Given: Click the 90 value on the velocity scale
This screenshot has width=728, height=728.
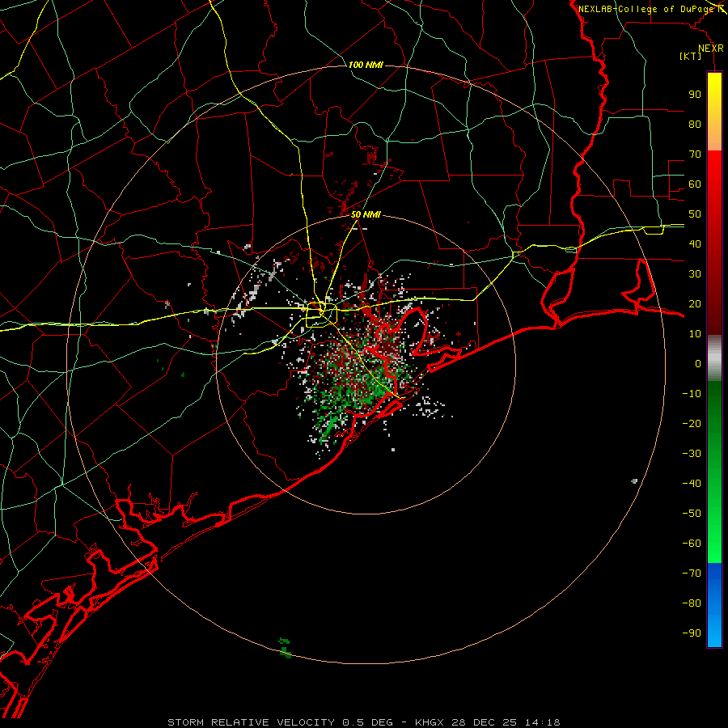Looking at the screenshot, I should [x=695, y=95].
